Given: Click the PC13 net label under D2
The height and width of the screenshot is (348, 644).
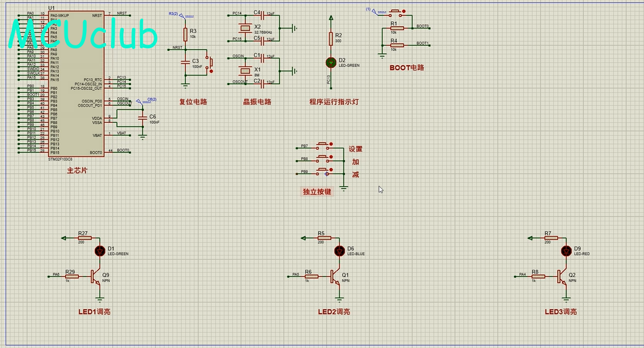Looking at the screenshot, I should click(329, 79).
